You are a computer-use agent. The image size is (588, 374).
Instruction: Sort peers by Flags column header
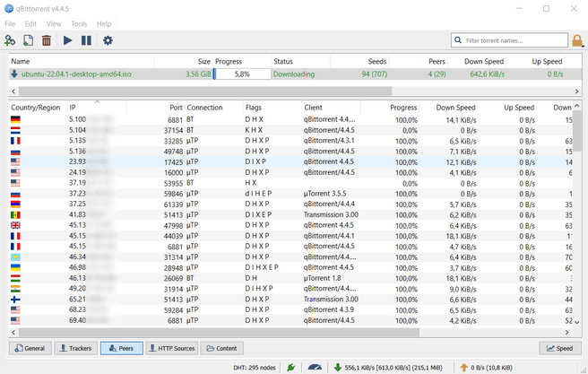pyautogui.click(x=272, y=108)
